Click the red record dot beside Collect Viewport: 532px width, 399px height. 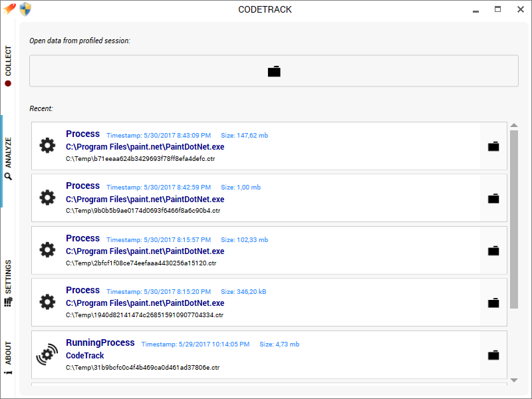pyautogui.click(x=8, y=84)
